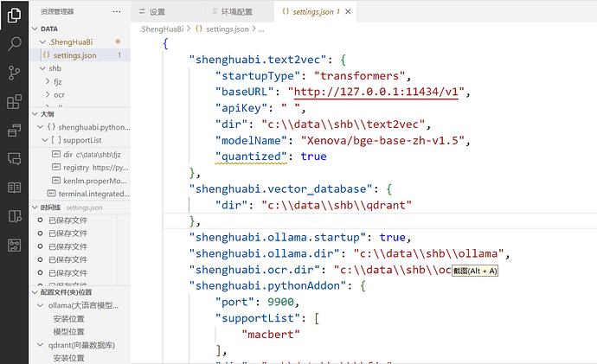597x364 pixels.
Task: Collapse the shb folder
Action: (x=42, y=68)
